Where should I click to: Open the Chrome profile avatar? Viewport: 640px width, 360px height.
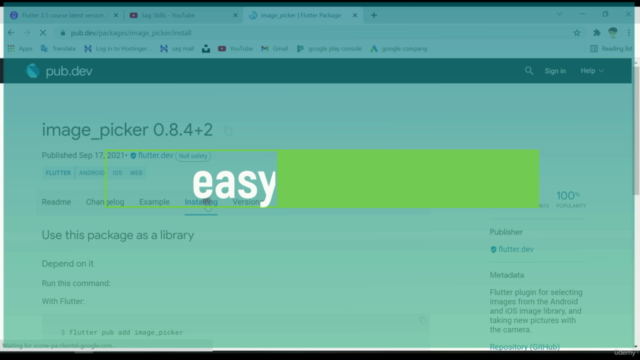pos(613,33)
